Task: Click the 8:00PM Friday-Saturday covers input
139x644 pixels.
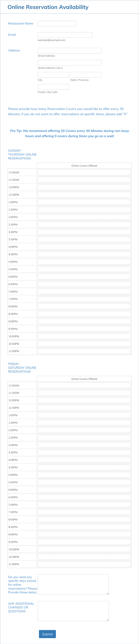Action: click(x=84, y=519)
